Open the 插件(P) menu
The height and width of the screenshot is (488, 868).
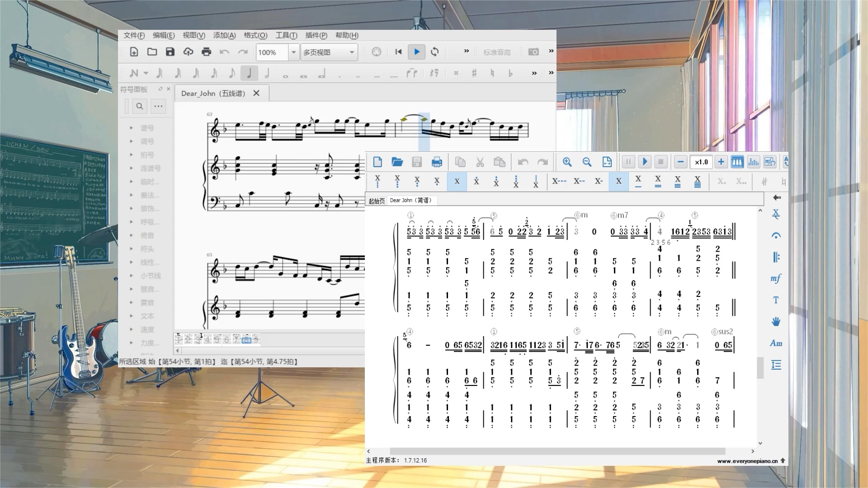316,35
